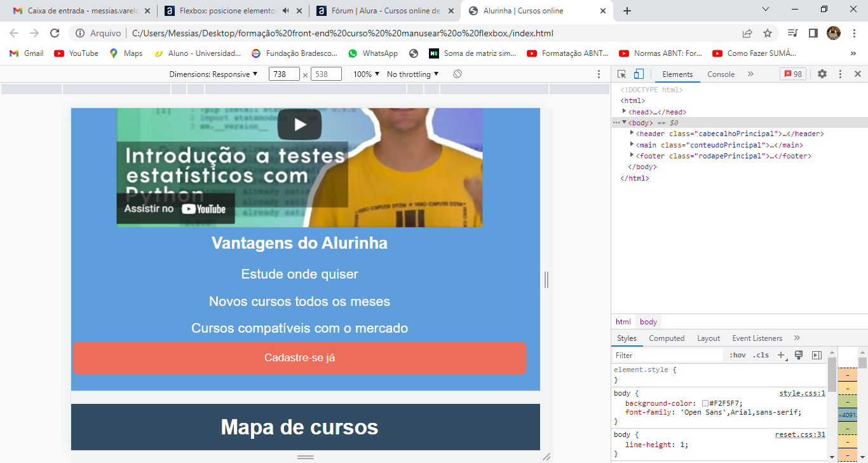Image resolution: width=868 pixels, height=463 pixels.
Task: Open a new browser tab
Action: pyautogui.click(x=627, y=11)
